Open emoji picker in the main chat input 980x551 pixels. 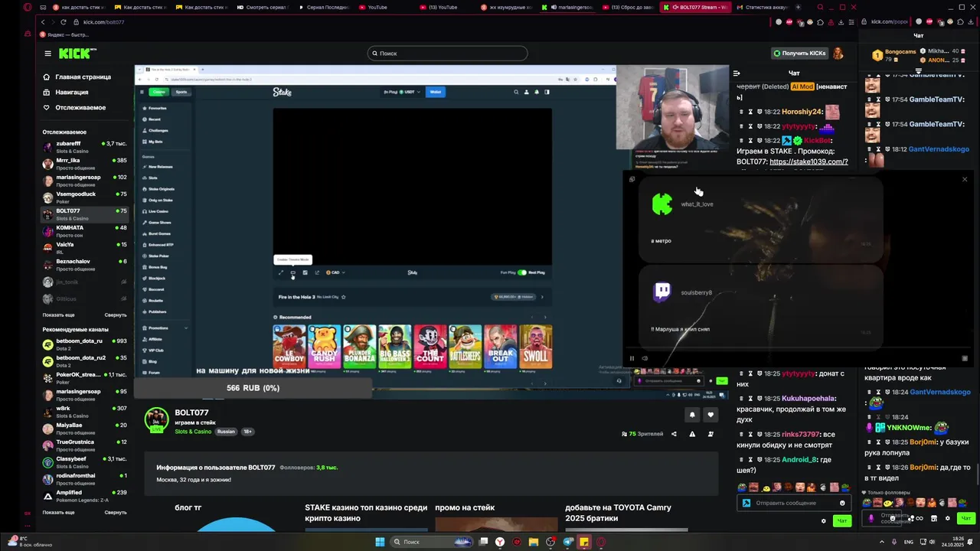click(842, 503)
